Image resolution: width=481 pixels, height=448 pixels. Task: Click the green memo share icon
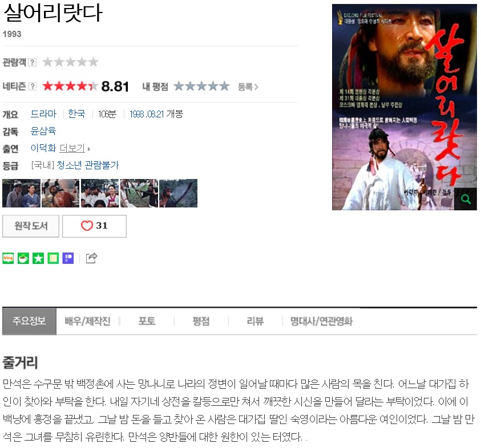[53, 258]
